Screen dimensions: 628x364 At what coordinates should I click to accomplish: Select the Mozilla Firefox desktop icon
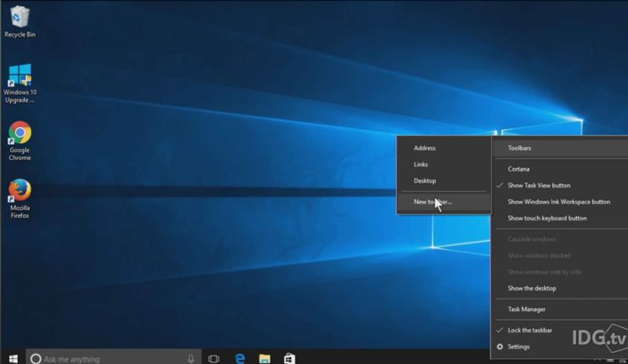19,198
